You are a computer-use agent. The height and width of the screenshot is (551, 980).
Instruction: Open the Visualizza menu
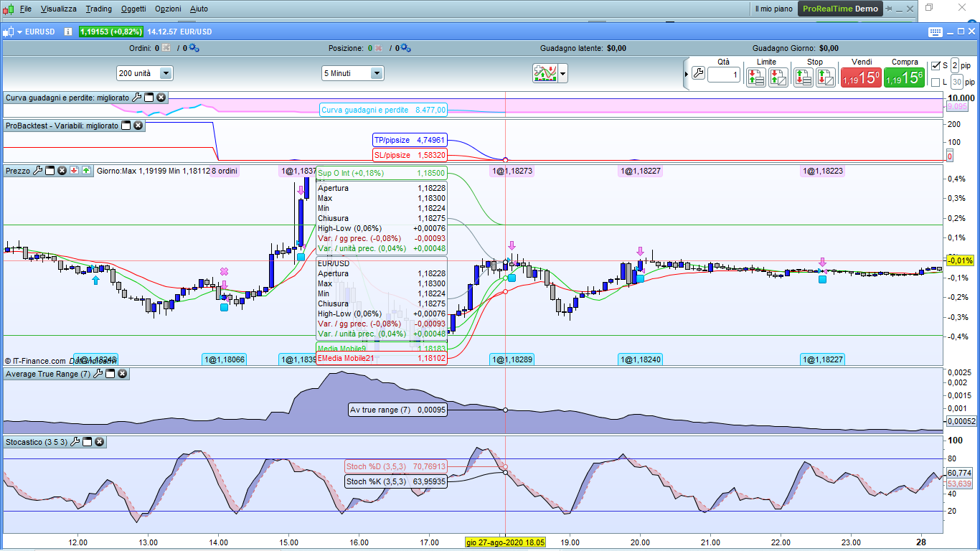tap(59, 9)
